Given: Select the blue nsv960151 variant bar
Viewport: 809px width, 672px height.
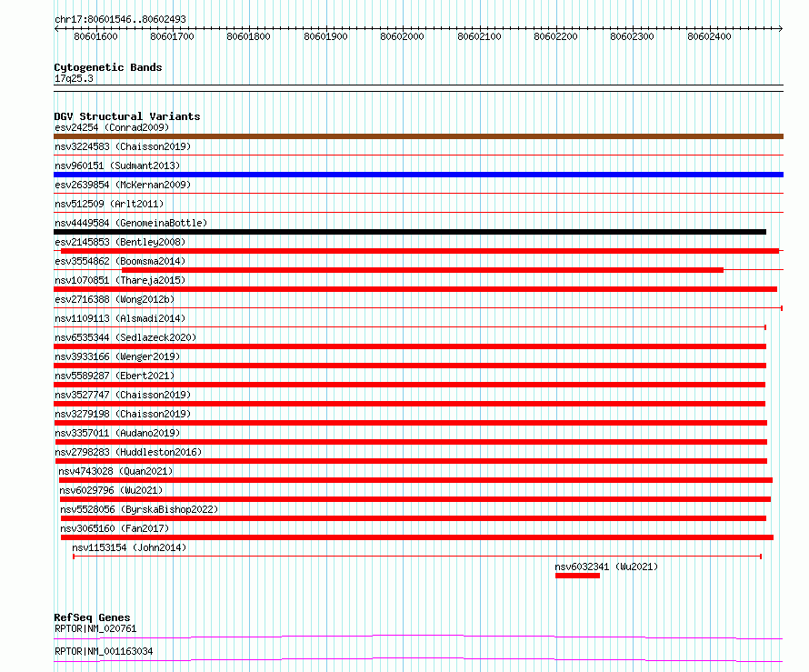Looking at the screenshot, I should pos(418,175).
